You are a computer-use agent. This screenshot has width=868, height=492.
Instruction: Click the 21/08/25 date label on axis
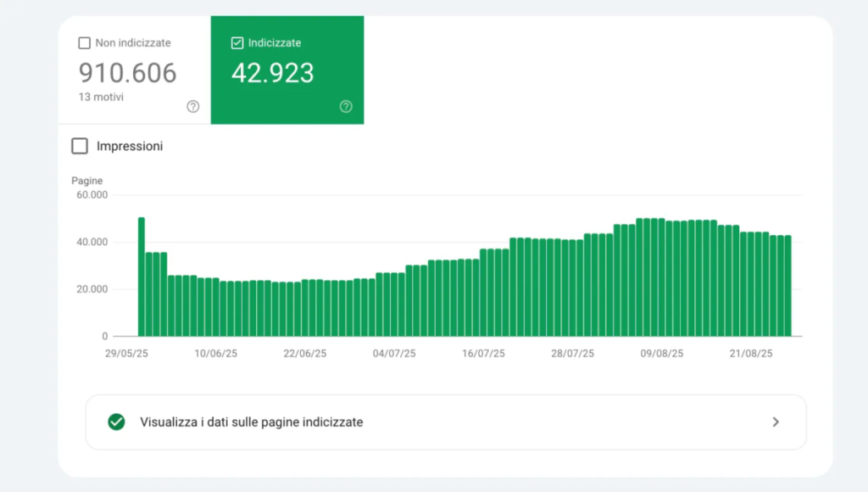click(751, 354)
